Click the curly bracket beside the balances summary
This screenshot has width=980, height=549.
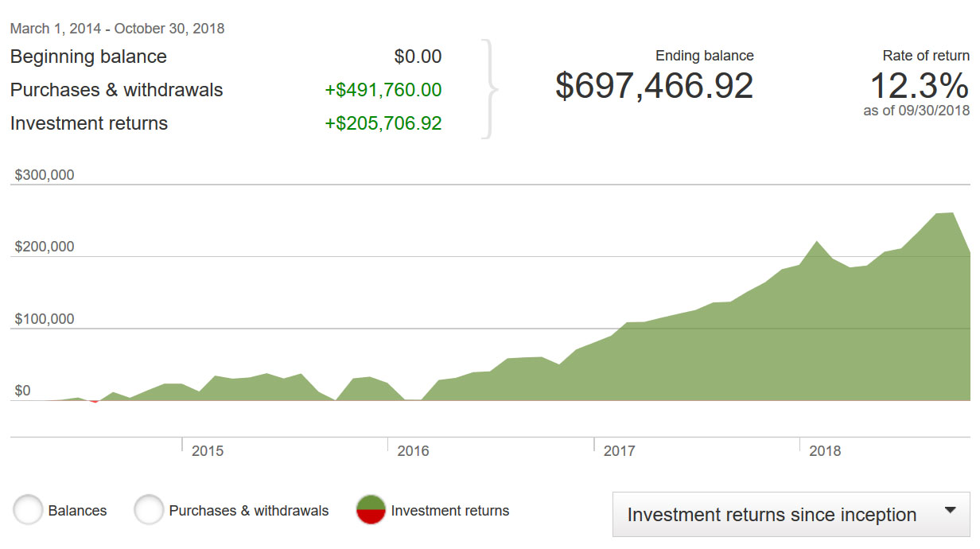491,90
